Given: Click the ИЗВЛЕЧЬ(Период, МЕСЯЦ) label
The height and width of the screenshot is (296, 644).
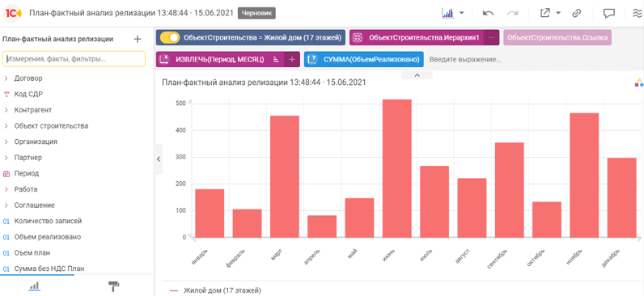Looking at the screenshot, I should [220, 60].
